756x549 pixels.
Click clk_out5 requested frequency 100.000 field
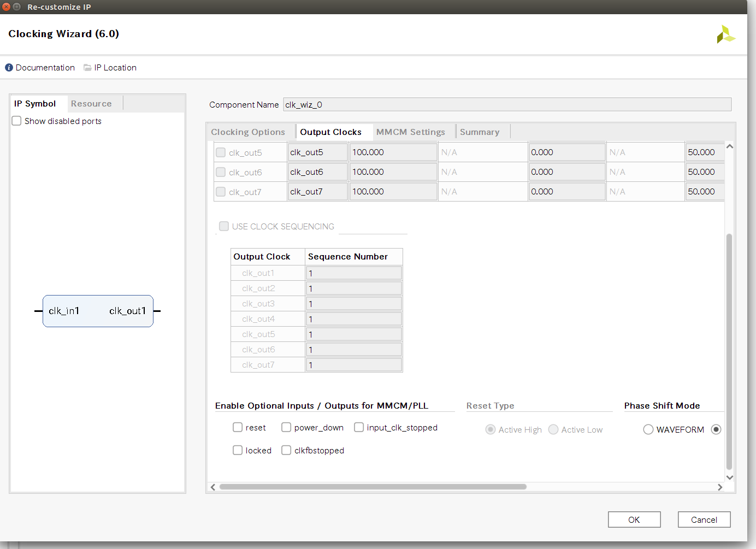393,152
